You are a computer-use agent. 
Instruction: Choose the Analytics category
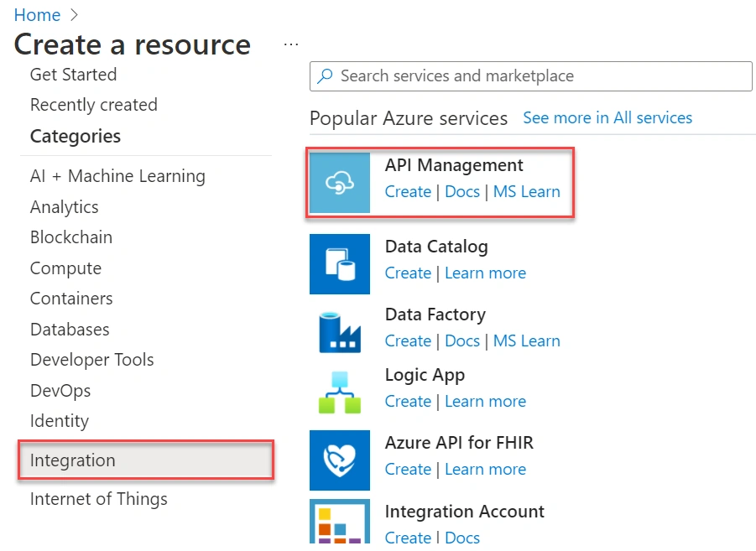tap(64, 207)
